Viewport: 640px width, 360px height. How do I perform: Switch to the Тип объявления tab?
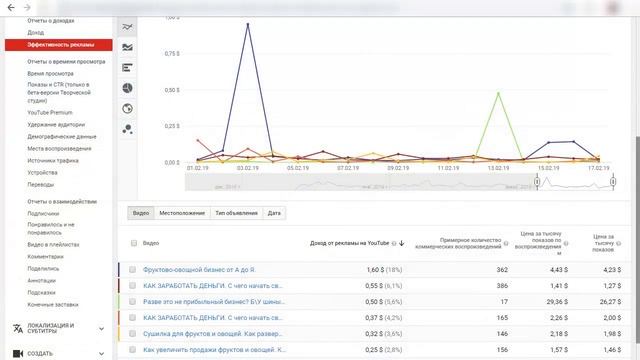click(x=236, y=213)
